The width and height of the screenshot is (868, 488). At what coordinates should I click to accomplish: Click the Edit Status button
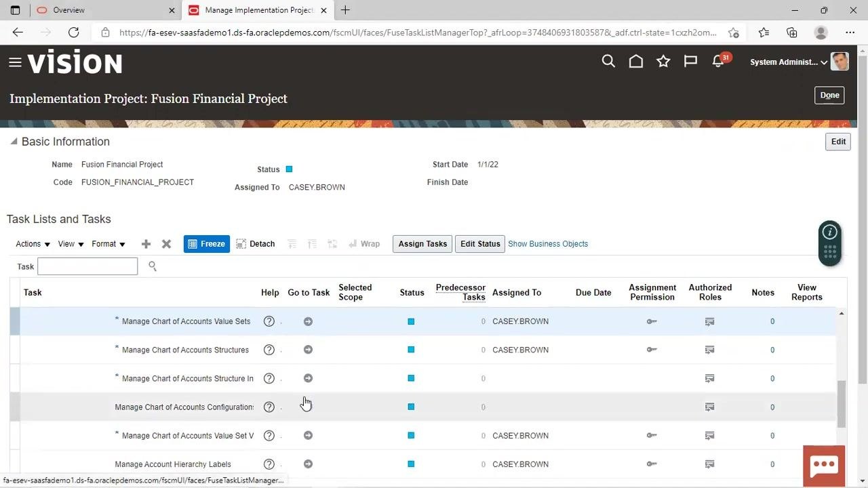[480, 244]
